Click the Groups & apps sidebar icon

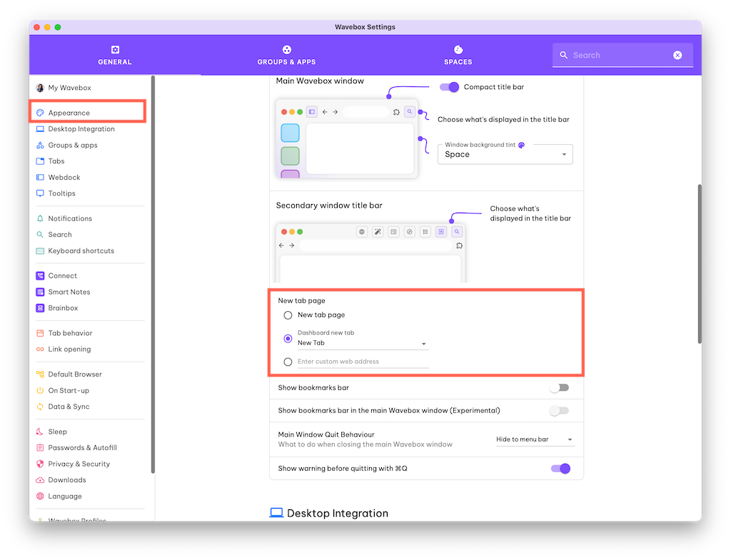pos(40,145)
